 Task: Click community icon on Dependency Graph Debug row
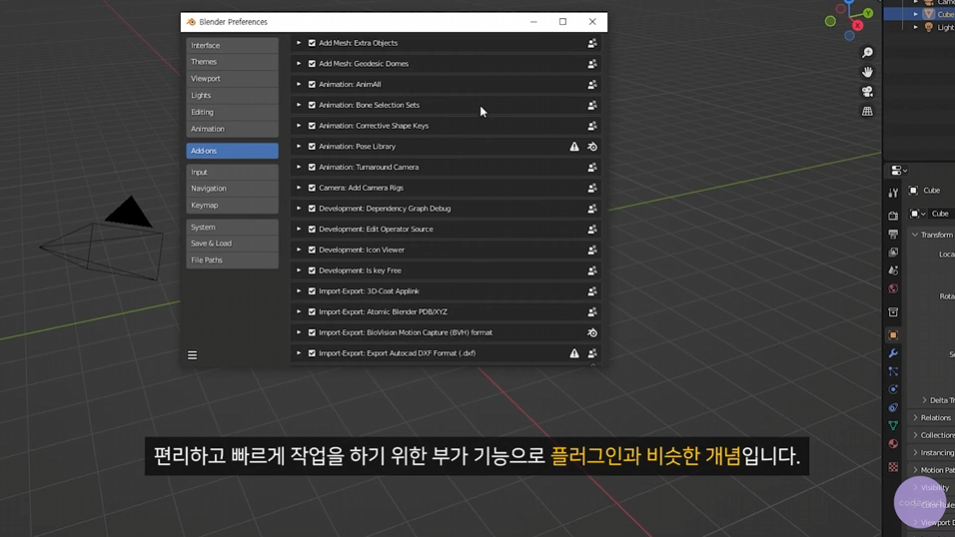click(x=592, y=209)
